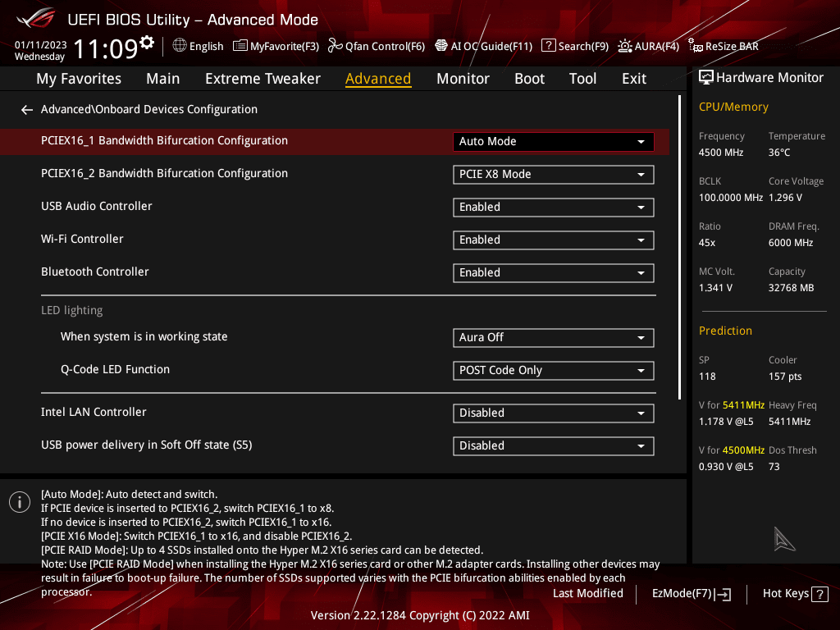Click the AURA(F4) label
Viewport: 840px width, 630px height.
[657, 47]
